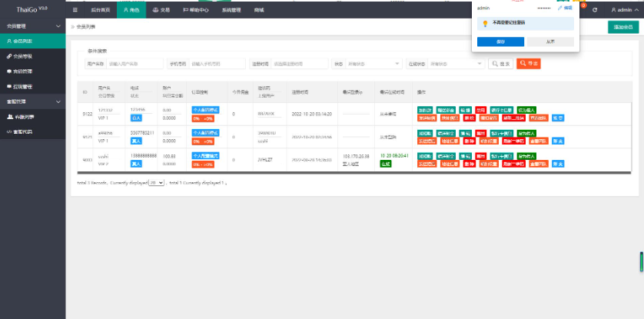The width and height of the screenshot is (644, 319).
Task: Click 从不 in the save password popup
Action: click(x=550, y=42)
